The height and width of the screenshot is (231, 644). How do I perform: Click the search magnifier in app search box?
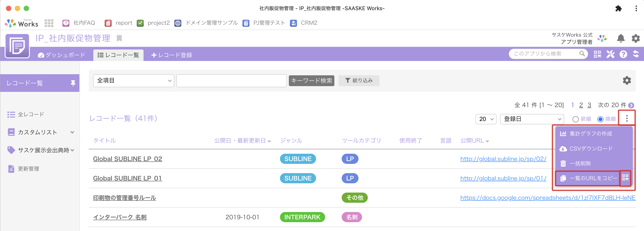pos(582,54)
